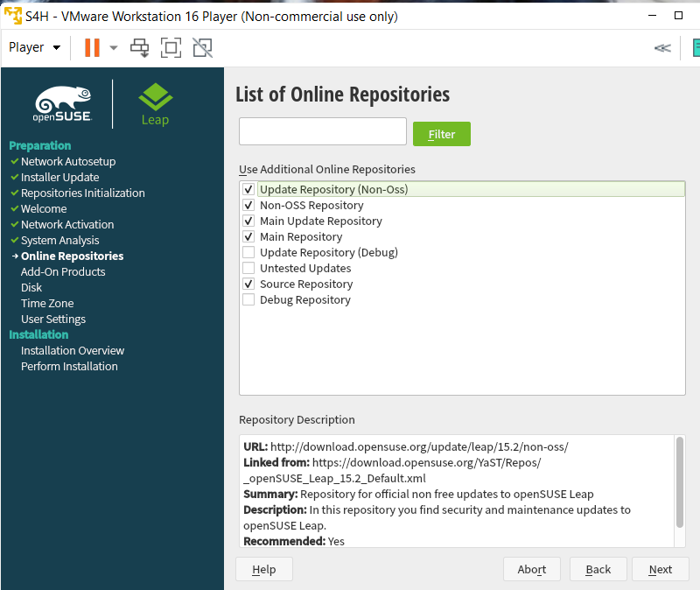The height and width of the screenshot is (590, 700).
Task: Enter full screen mode icon
Action: 171,48
